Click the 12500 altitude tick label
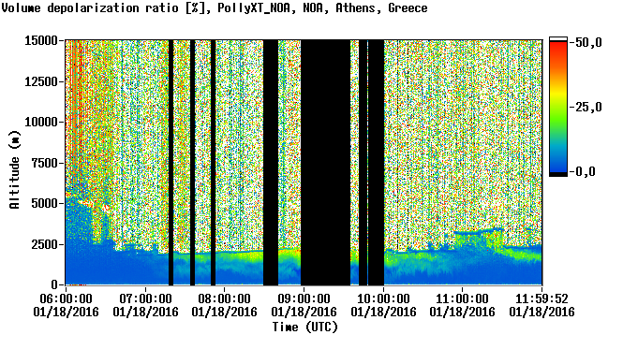This screenshot has height=364, width=623. click(x=41, y=81)
